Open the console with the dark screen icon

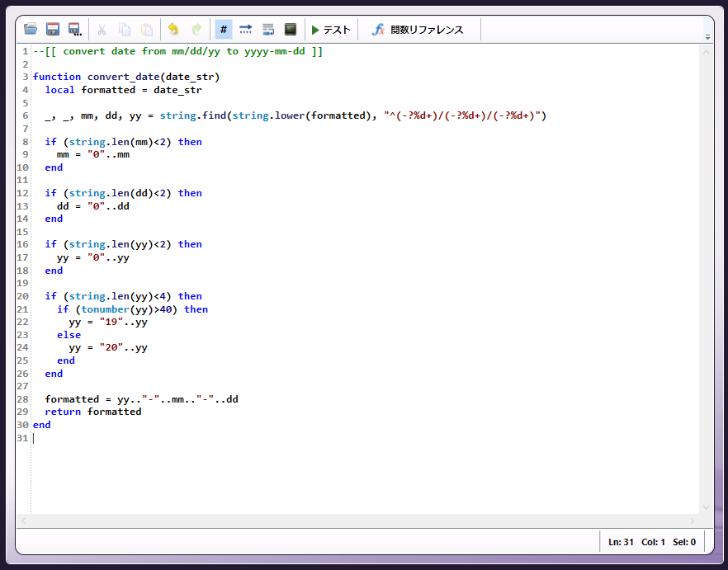(x=291, y=29)
